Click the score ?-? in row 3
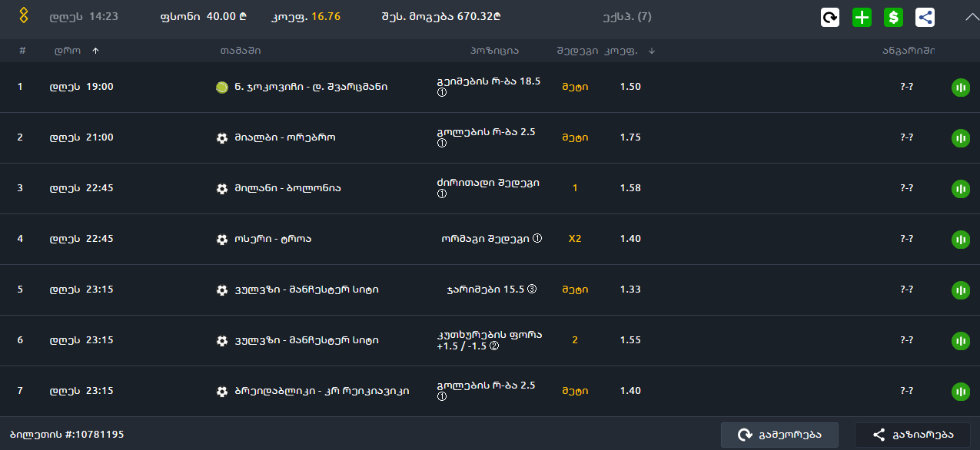Viewport: 980px width, 450px height. coord(906,188)
